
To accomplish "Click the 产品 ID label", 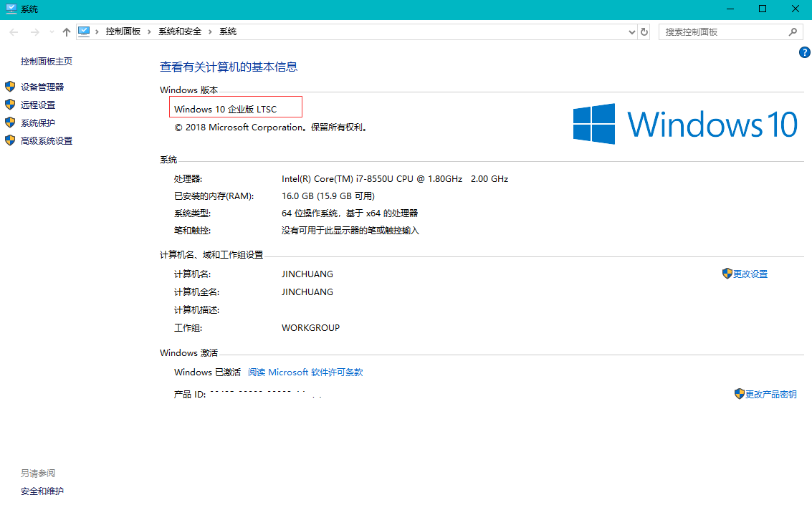I will (189, 395).
